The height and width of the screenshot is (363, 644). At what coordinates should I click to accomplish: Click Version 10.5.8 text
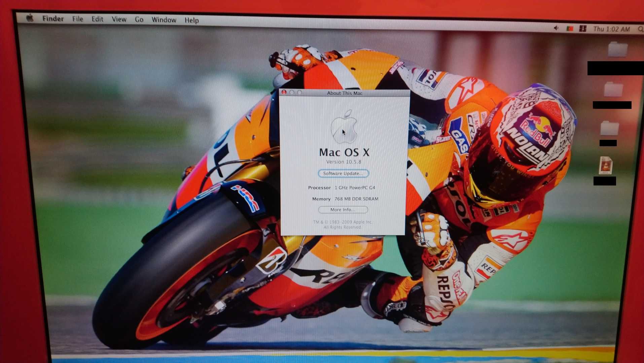[x=344, y=162]
